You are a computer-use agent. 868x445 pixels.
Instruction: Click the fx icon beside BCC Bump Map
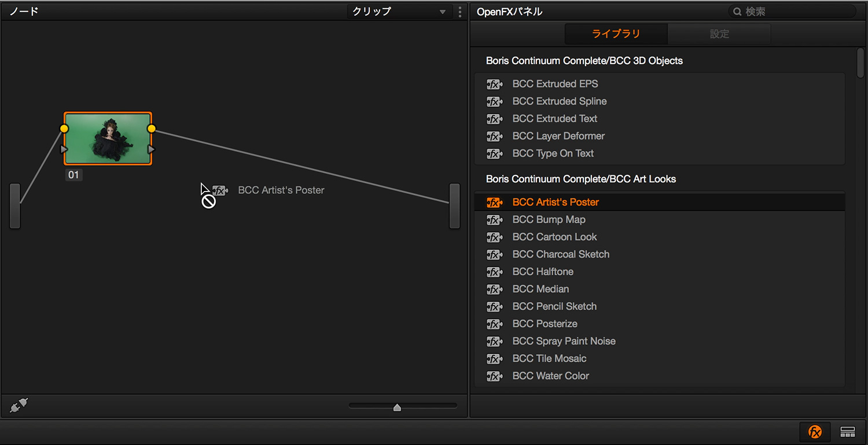point(494,220)
